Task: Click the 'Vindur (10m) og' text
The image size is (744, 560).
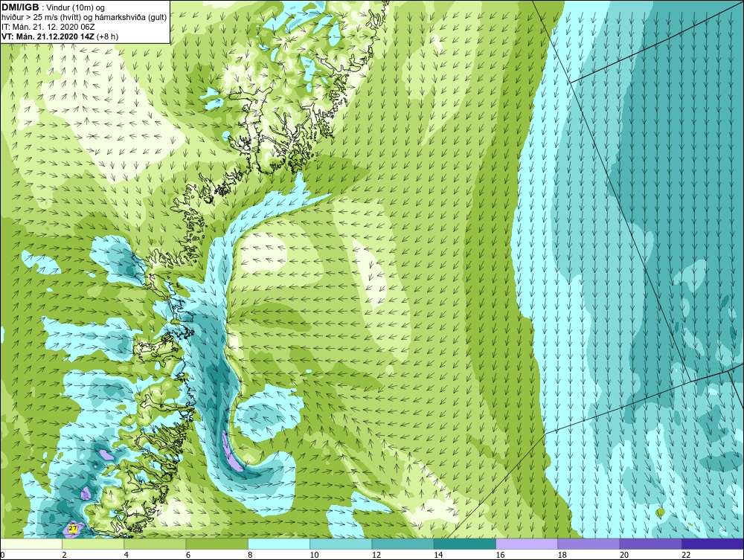Action: click(77, 7)
